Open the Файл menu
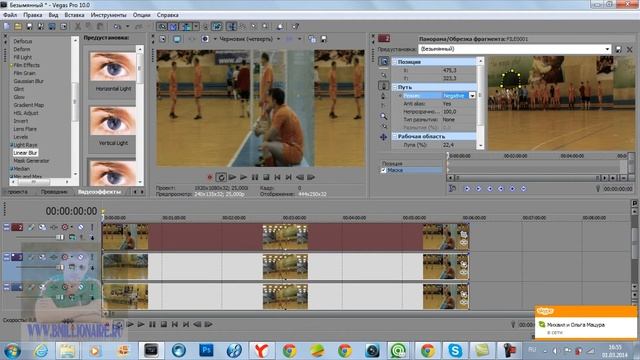Screen dimensions: 640x360 pos(10,15)
